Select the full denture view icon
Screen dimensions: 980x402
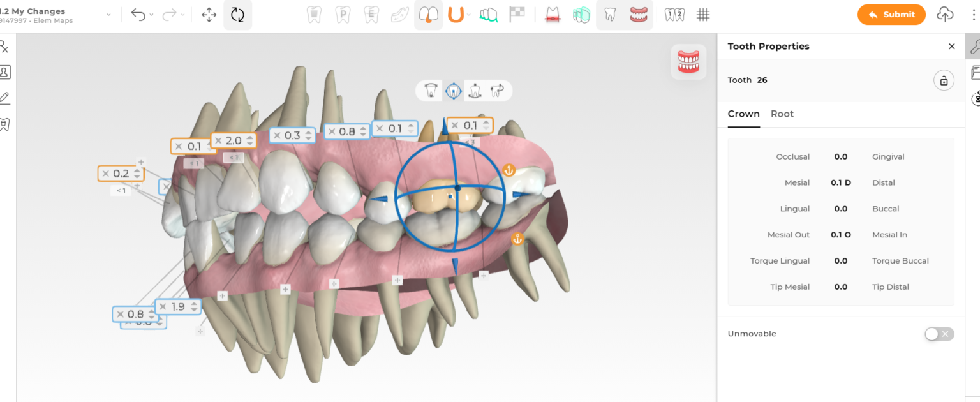click(639, 14)
